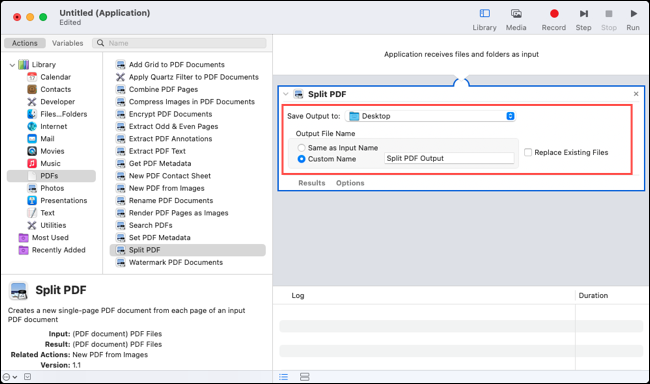Collapse the Split PDF action panel

286,94
